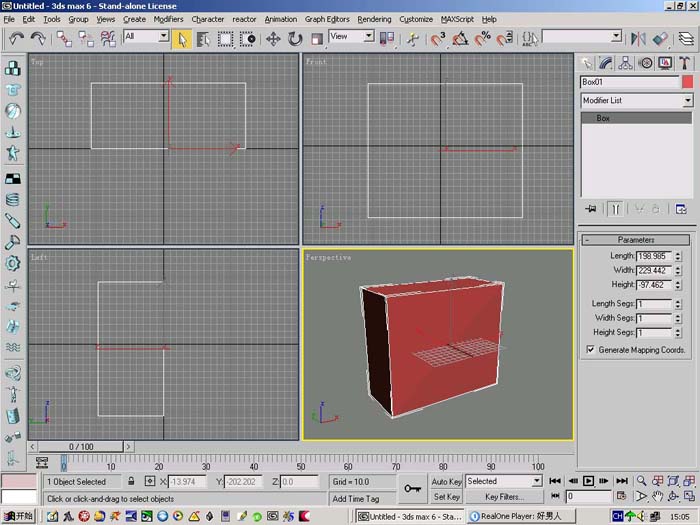Screen dimensions: 700x525
Task: Activate the Select and Scale tool
Action: tap(317, 39)
